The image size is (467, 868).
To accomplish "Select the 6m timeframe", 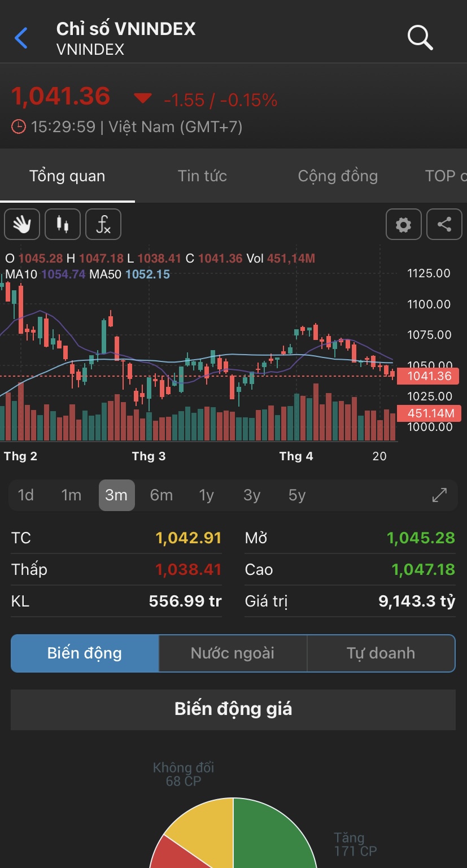I will pyautogui.click(x=161, y=495).
